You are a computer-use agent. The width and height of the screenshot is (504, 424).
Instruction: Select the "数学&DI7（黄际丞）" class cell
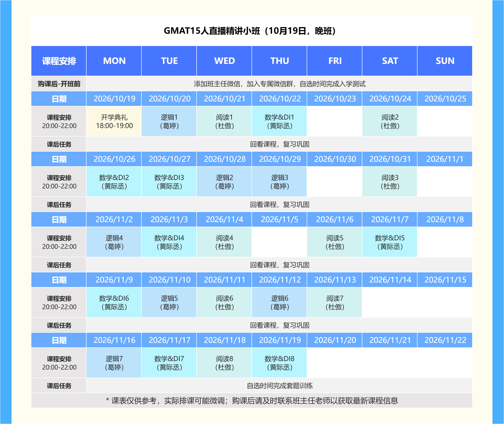click(169, 362)
